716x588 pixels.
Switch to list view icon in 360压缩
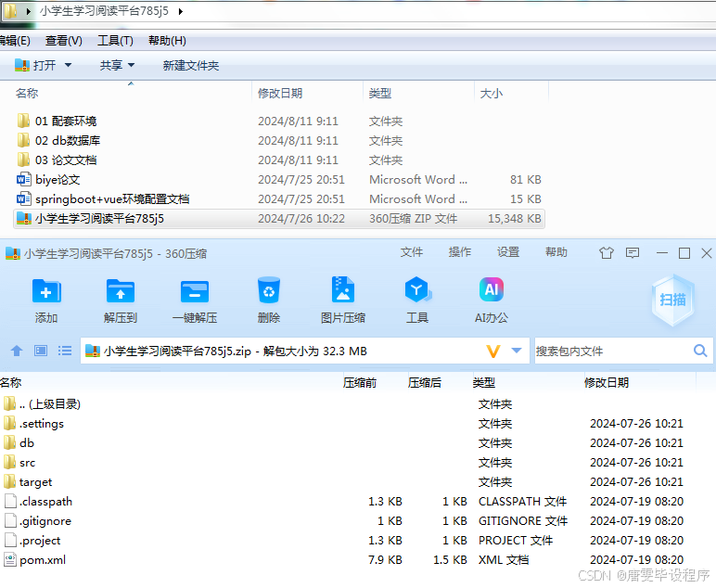65,351
